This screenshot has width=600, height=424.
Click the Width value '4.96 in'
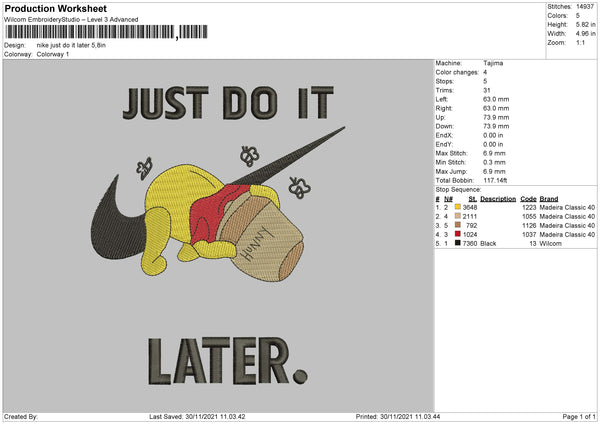pyautogui.click(x=585, y=34)
